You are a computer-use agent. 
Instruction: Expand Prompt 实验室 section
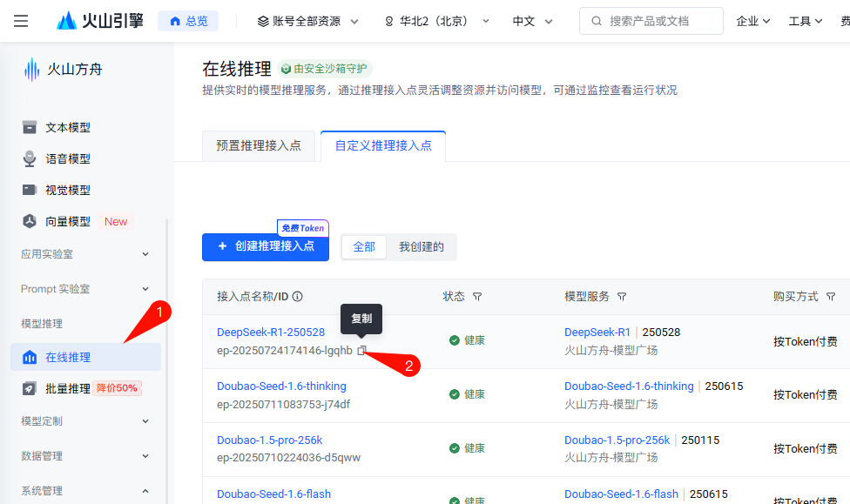pos(85,289)
